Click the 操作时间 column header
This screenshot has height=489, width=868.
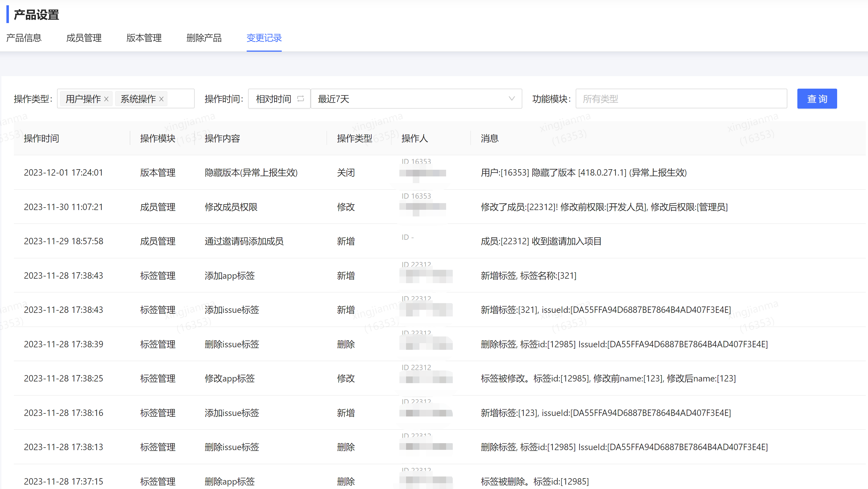coord(41,138)
